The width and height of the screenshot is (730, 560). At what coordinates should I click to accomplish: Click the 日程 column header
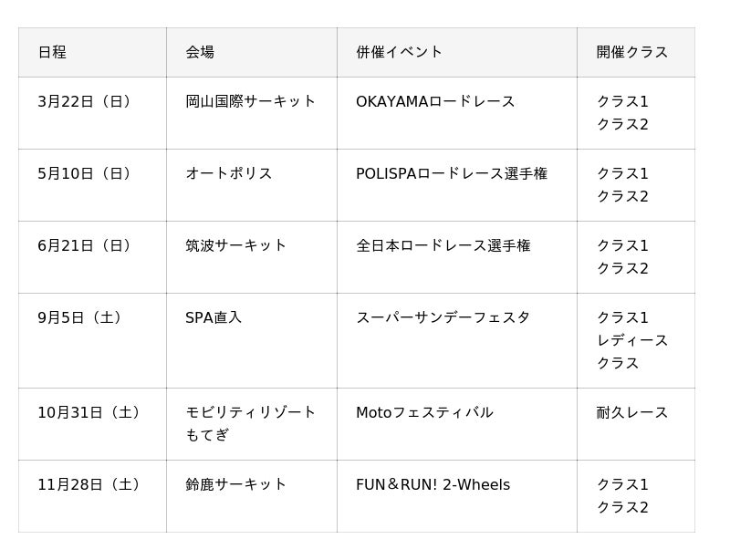click(x=52, y=52)
